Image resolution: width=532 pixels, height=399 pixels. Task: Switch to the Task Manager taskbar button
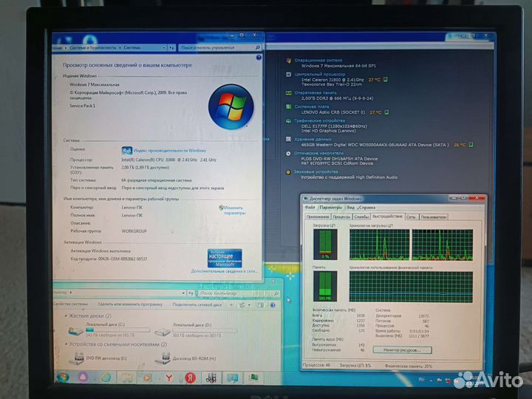(253, 378)
